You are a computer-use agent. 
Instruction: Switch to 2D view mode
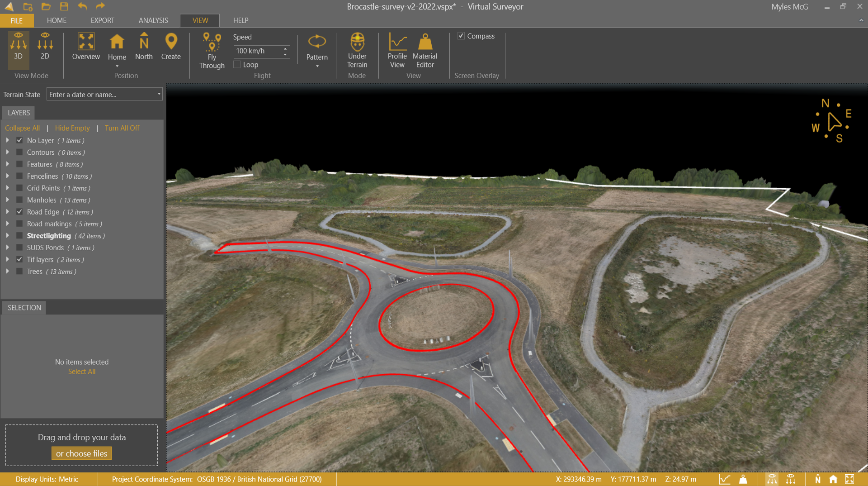point(45,46)
